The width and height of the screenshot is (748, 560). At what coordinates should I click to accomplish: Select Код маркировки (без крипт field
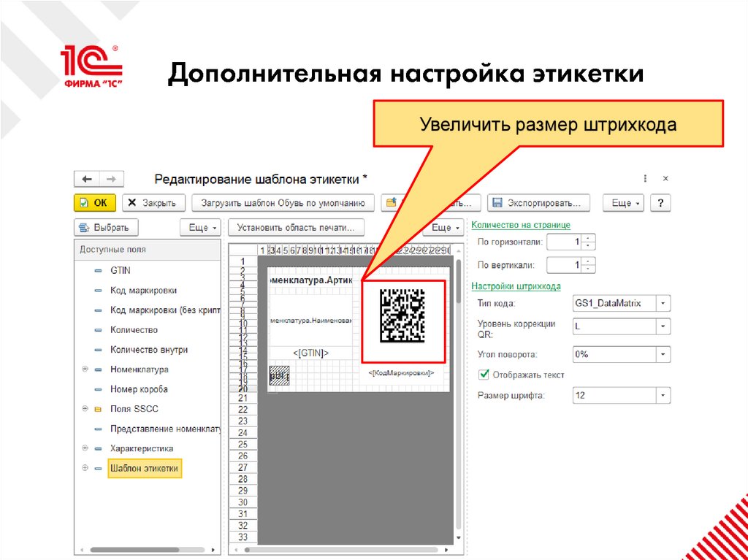tap(164, 310)
